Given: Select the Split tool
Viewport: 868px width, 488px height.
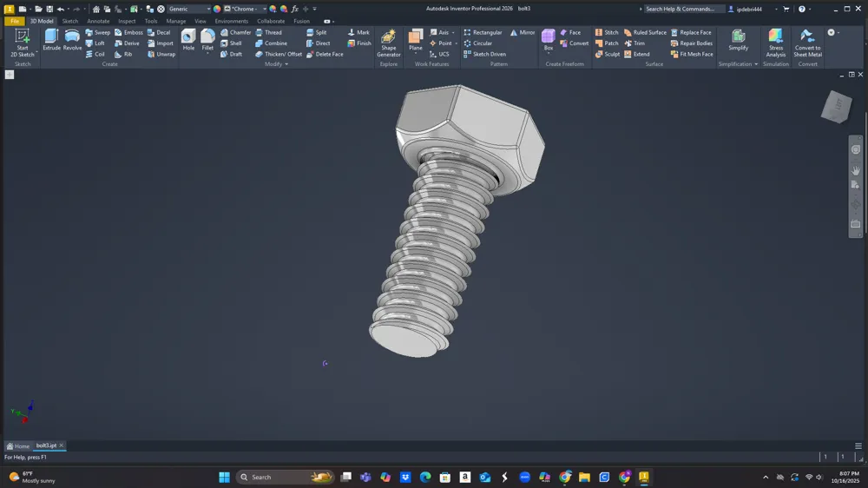Looking at the screenshot, I should point(316,33).
